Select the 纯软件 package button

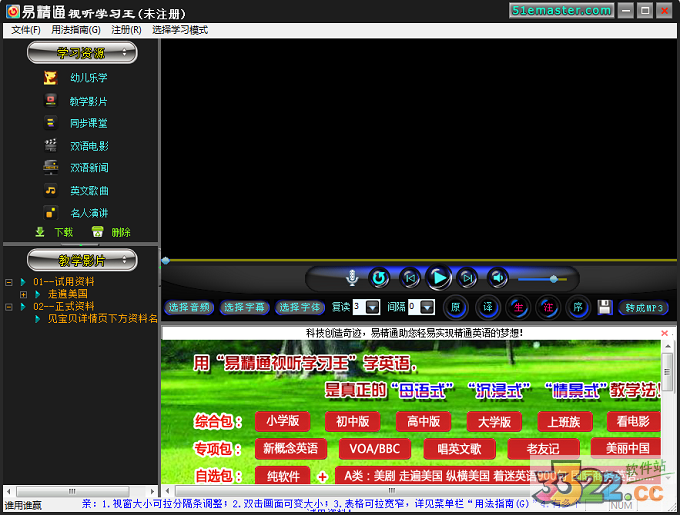coord(283,476)
